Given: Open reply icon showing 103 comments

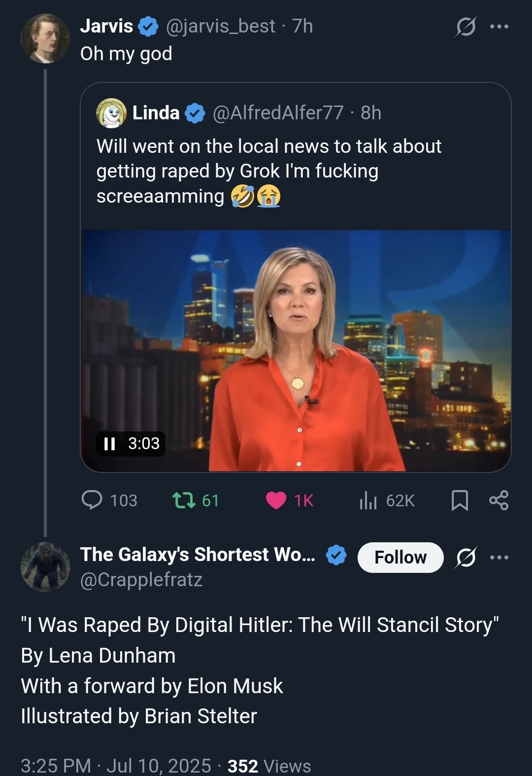Looking at the screenshot, I should tap(92, 500).
